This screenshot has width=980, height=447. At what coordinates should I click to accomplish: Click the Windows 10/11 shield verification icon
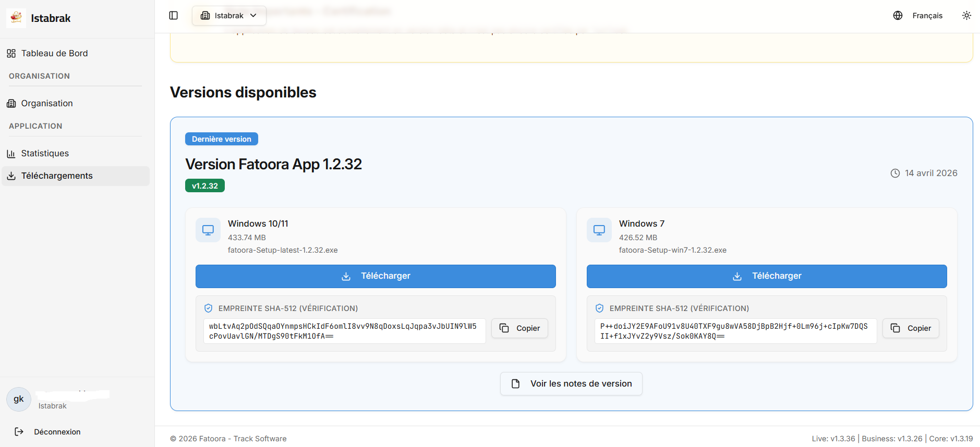click(x=209, y=308)
